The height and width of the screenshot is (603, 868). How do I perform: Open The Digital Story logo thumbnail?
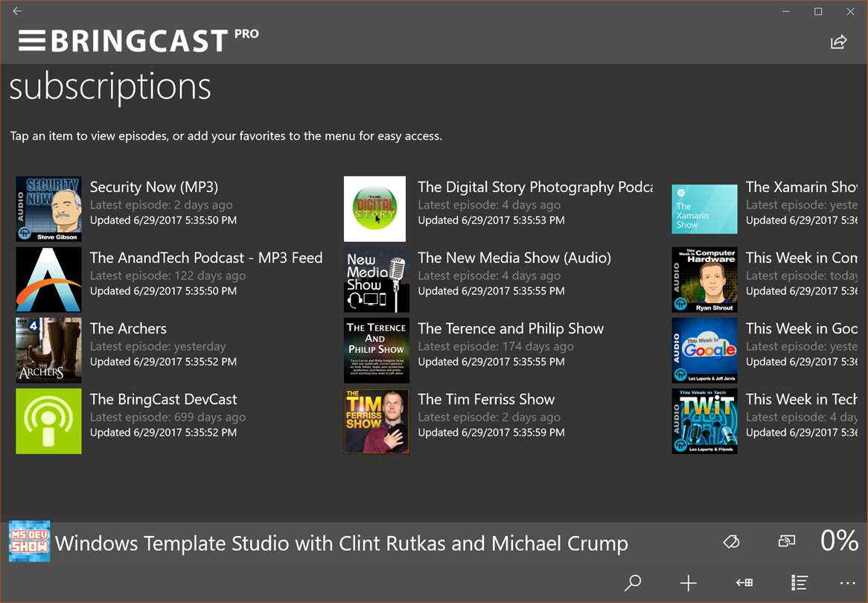[x=374, y=208]
